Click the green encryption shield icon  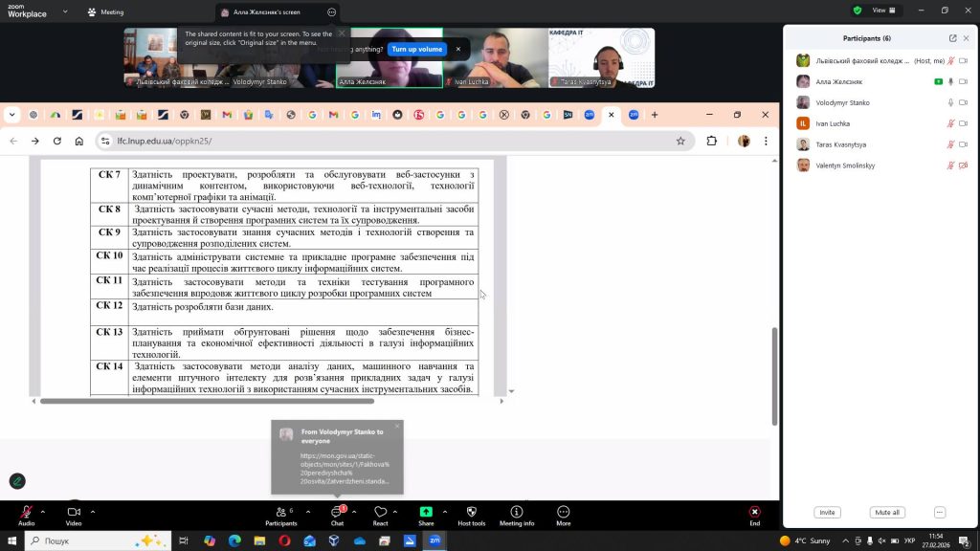(x=857, y=11)
